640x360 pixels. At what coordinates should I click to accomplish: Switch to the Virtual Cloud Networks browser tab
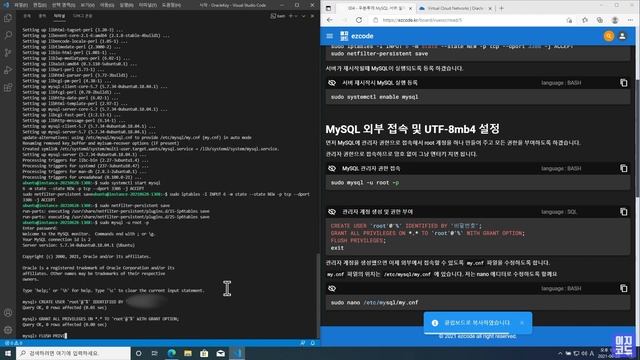(455, 8)
